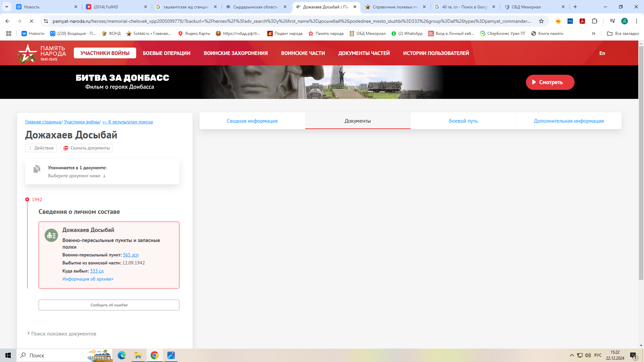Bookmark this page with the star icon
The image size is (644, 362).
coord(541,21)
